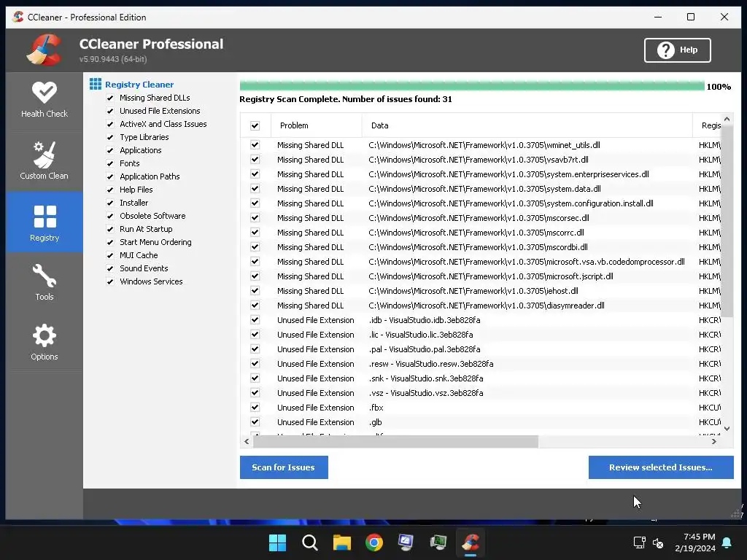Open Google Chrome from taskbar

click(x=374, y=542)
